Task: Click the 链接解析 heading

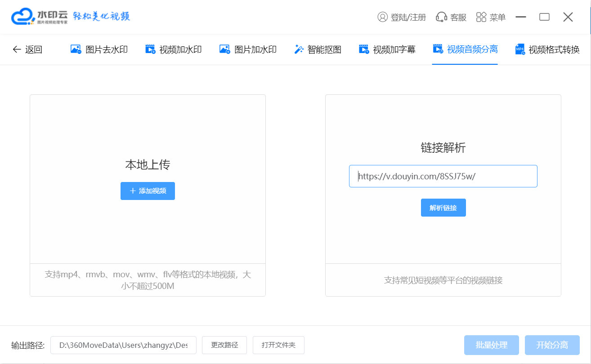Action: (x=443, y=148)
